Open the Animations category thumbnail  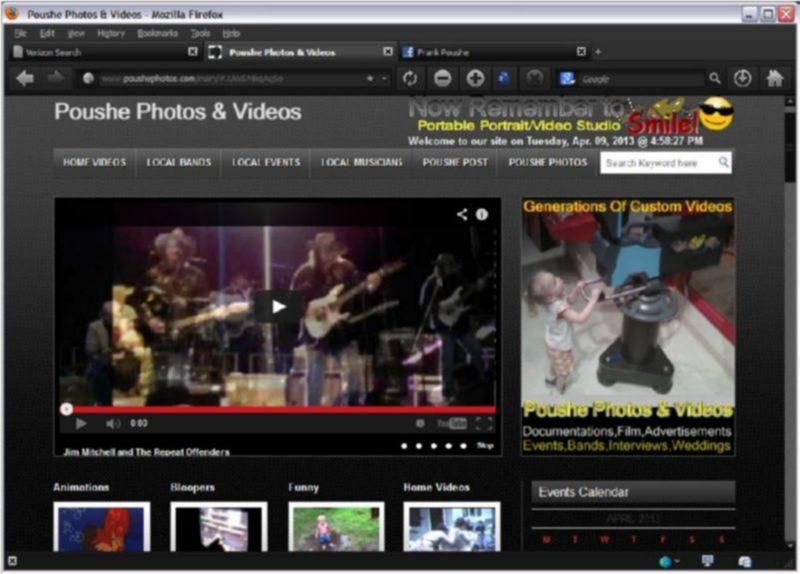point(102,527)
